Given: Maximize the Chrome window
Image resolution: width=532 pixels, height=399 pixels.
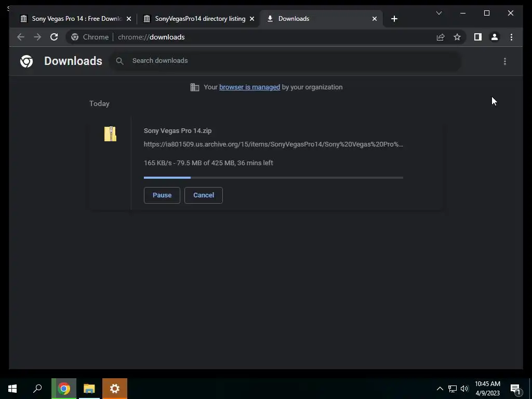Looking at the screenshot, I should (486, 13).
